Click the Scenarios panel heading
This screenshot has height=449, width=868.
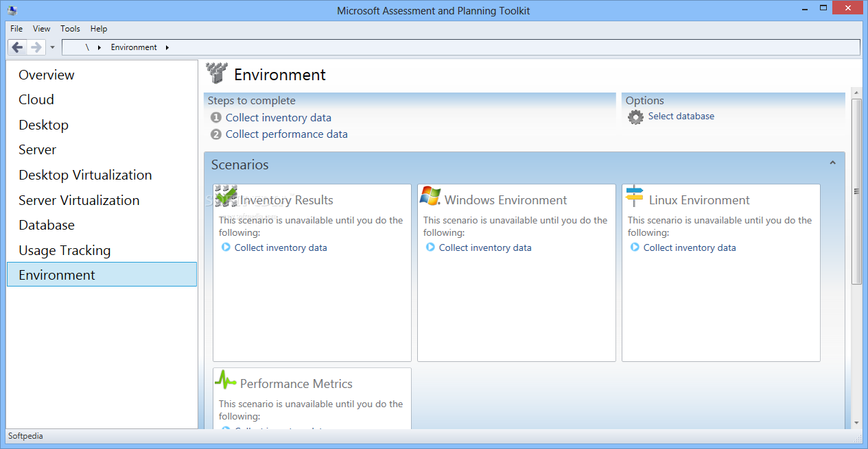240,165
